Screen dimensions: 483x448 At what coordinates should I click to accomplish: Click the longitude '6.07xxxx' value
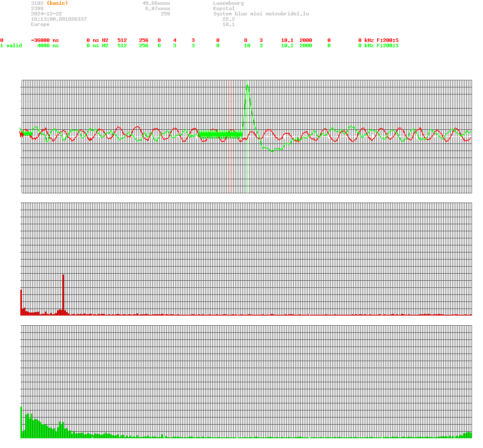[x=158, y=8]
